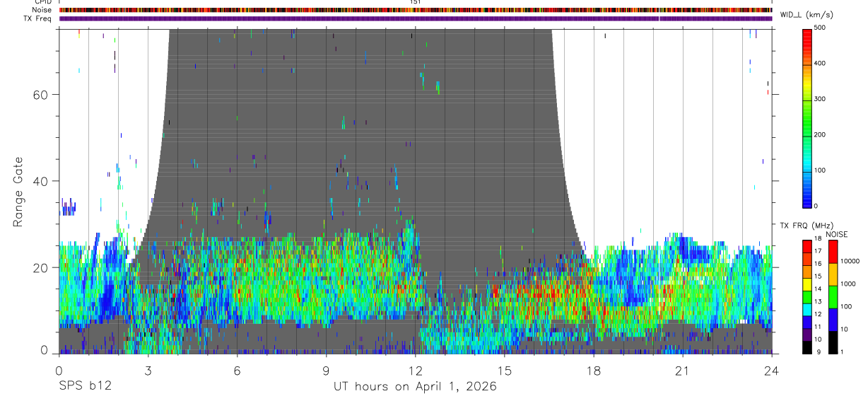Image resolution: width=868 pixels, height=401 pixels.
Task: Click the 20 tick on Range Gate axis
Action: pyautogui.click(x=42, y=267)
